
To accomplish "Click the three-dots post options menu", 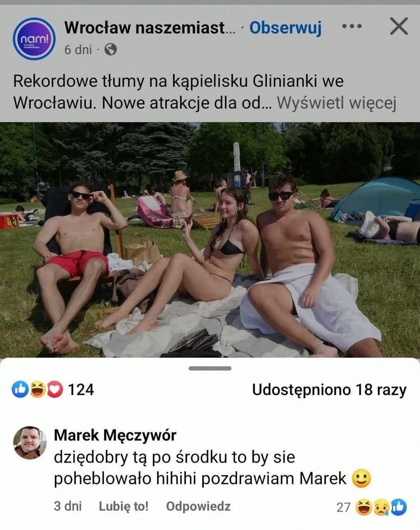I will [352, 27].
